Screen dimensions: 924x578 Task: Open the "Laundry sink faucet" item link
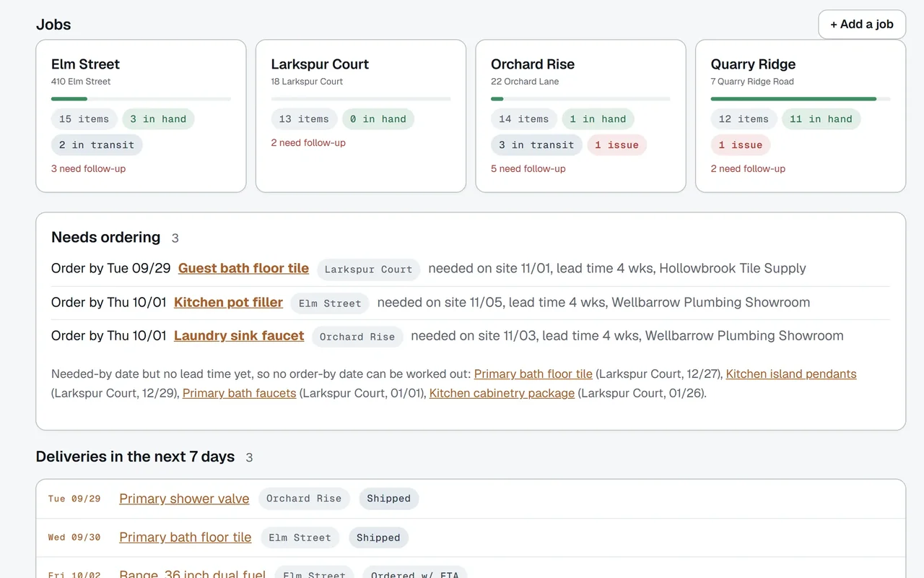click(239, 335)
